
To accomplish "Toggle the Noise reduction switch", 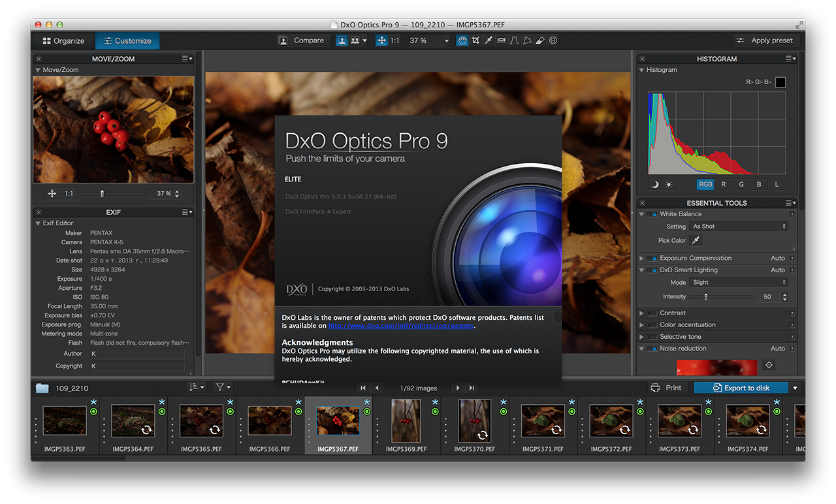I will pyautogui.click(x=652, y=349).
